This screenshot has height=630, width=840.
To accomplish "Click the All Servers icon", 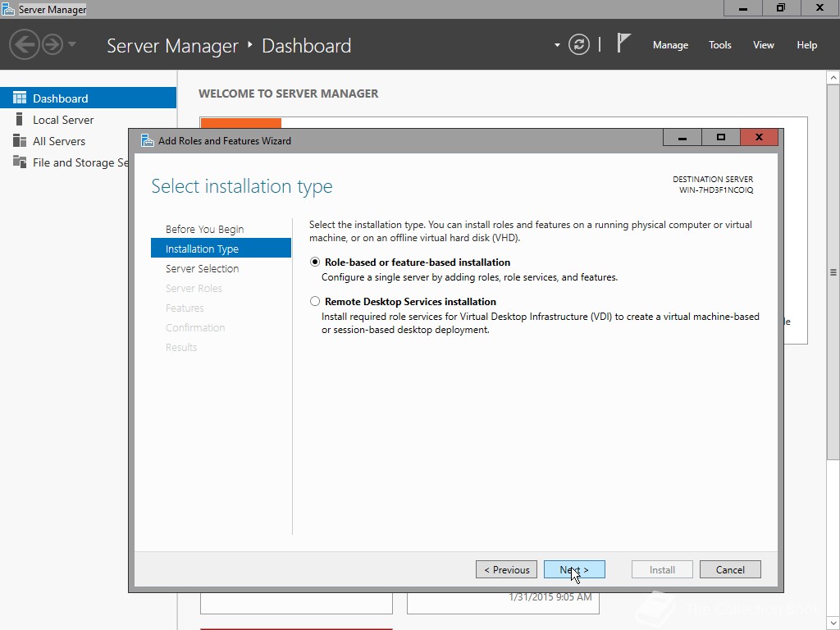I will (20, 140).
